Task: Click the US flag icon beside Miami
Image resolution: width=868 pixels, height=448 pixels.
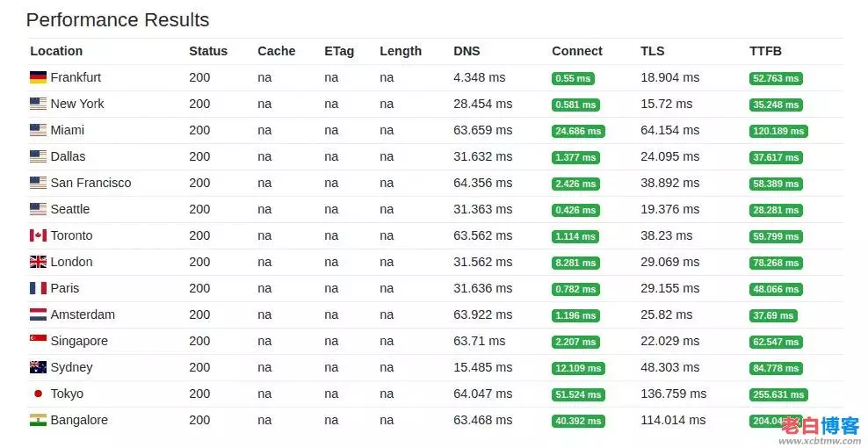Action: [38, 130]
